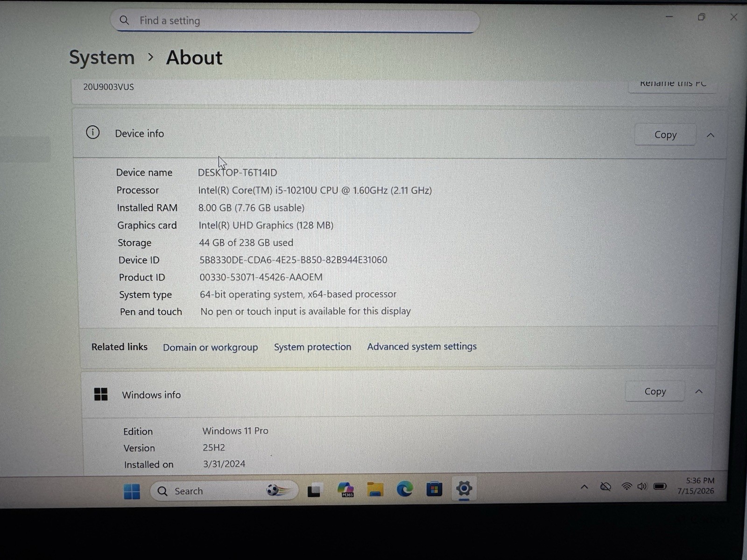Screen dimensions: 747x560
Task: Open Microsoft Store from taskbar
Action: pyautogui.click(x=434, y=489)
